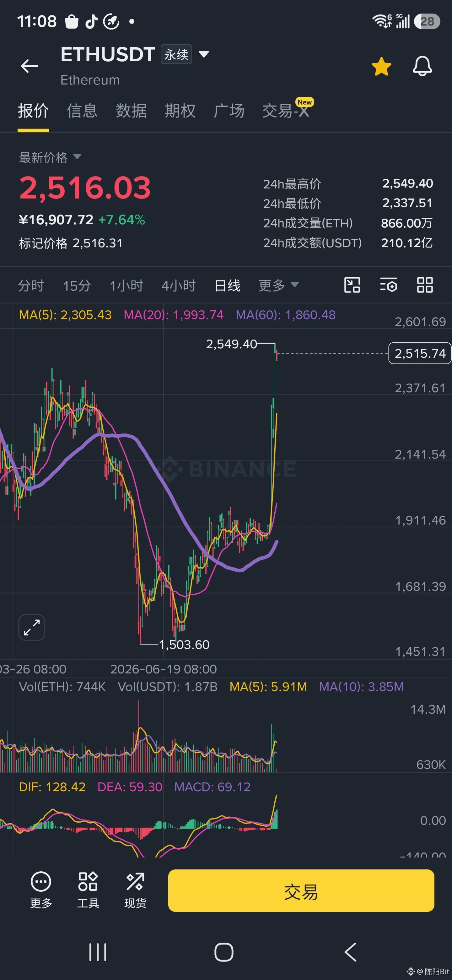Tap the 2,515.74 current price label
The width and height of the screenshot is (452, 980).
pos(420,353)
